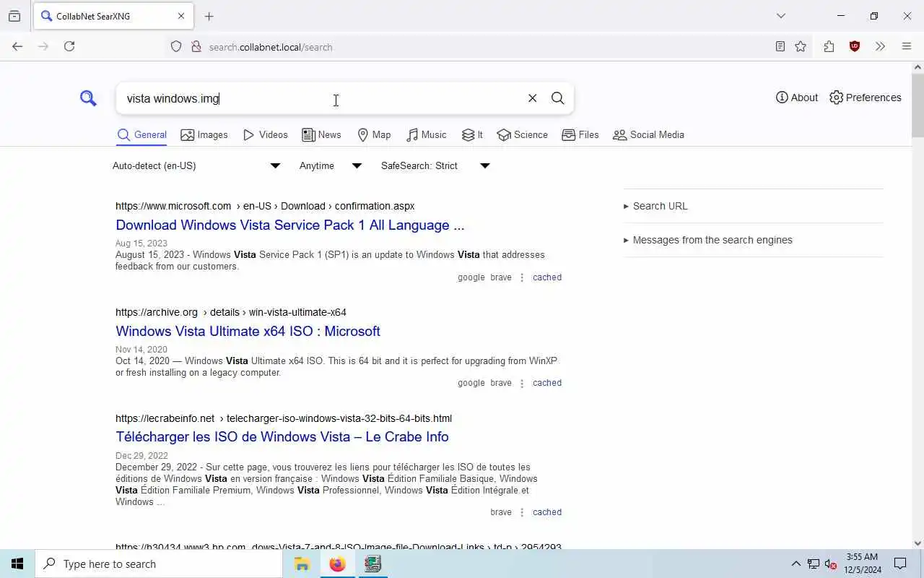Switch to the It category tab
The height and width of the screenshot is (578, 924).
click(x=473, y=134)
